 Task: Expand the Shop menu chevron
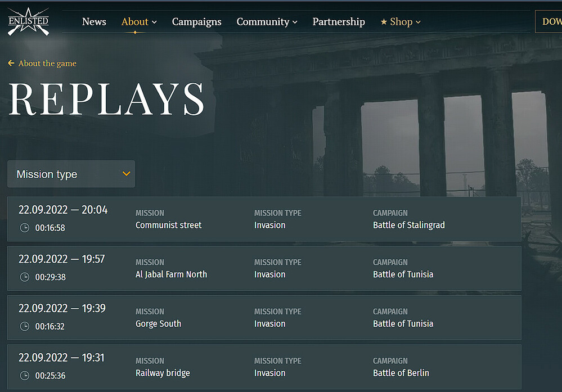(x=418, y=22)
